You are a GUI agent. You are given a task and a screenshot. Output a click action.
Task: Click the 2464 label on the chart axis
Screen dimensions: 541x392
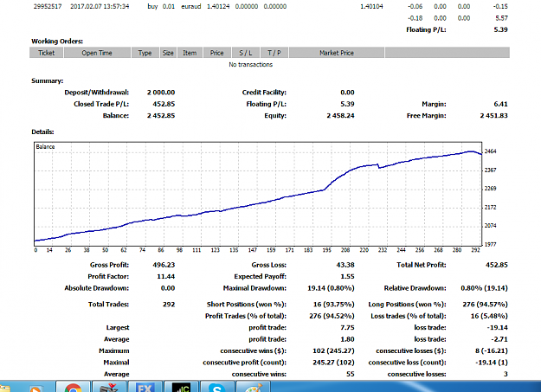click(x=490, y=151)
